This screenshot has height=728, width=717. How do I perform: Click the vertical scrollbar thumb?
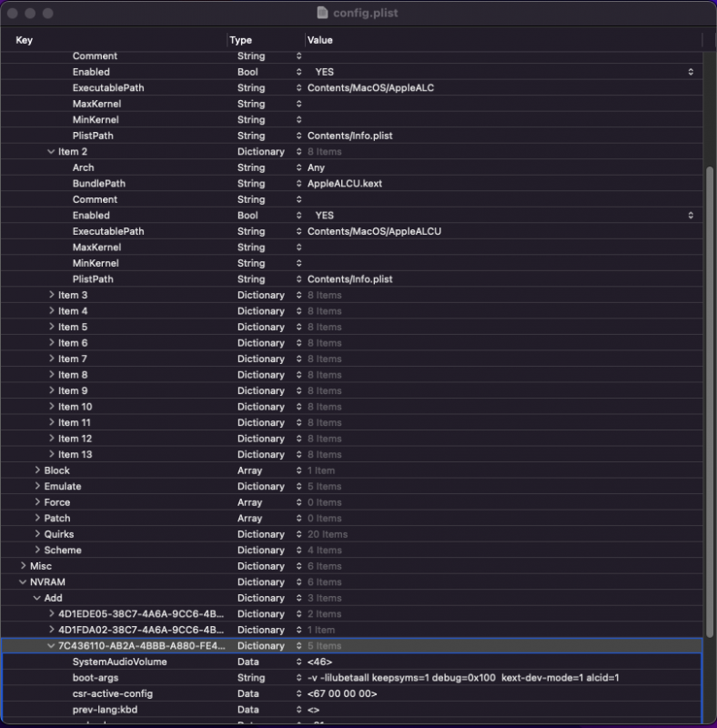(710, 400)
